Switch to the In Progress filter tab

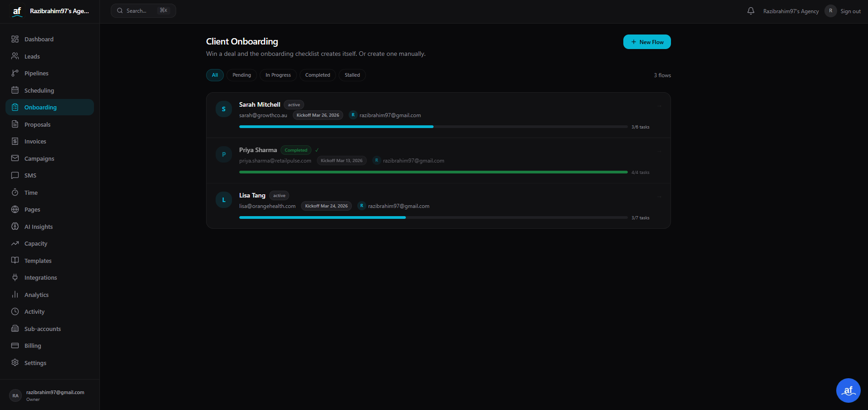click(277, 75)
